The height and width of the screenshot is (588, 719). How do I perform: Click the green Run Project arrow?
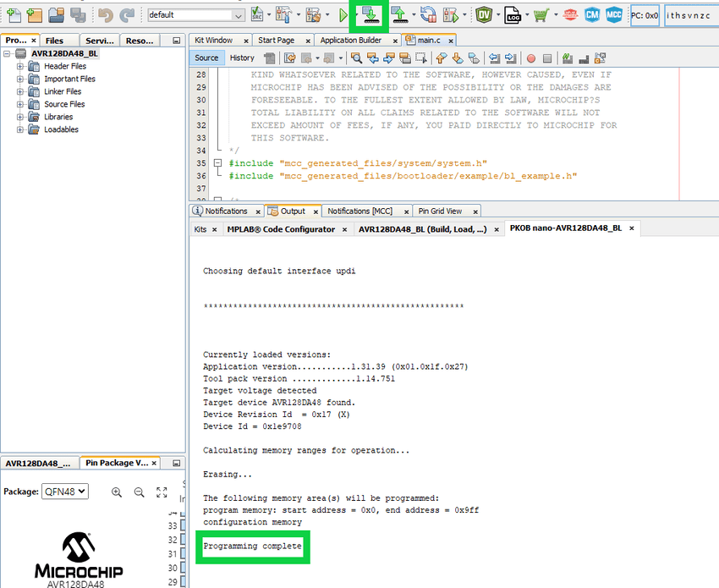[343, 15]
